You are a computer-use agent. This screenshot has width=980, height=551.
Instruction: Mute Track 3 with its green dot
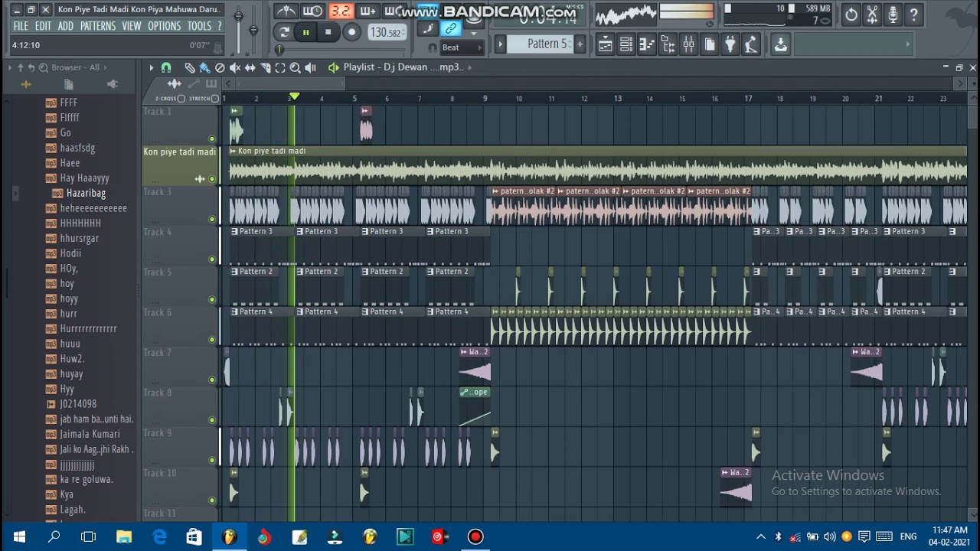pos(212,219)
